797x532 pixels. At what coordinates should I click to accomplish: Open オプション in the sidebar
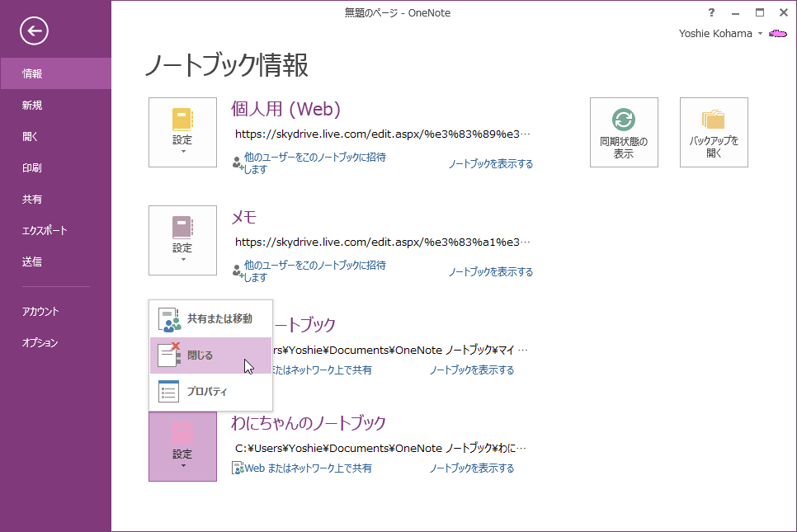[x=40, y=342]
